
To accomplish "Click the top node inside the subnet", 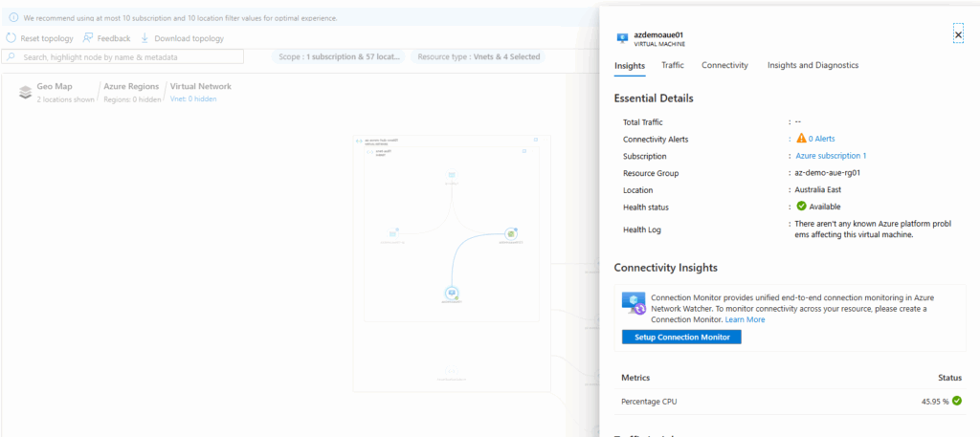I will coord(451,175).
